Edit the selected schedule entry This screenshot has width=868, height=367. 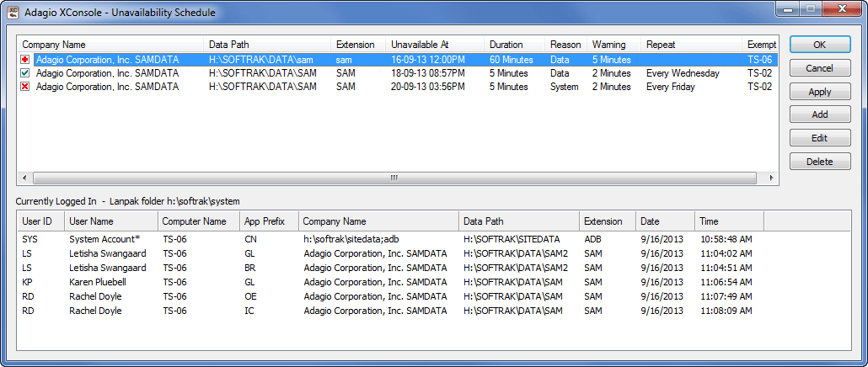pos(819,138)
